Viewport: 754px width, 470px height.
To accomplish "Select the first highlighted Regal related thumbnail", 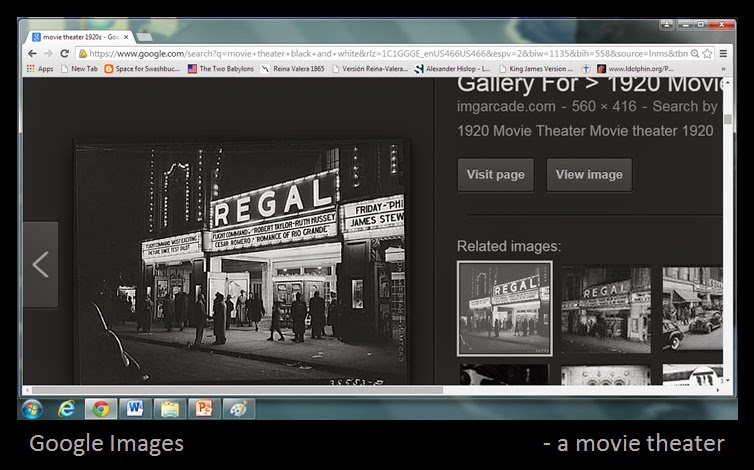I will 505,308.
